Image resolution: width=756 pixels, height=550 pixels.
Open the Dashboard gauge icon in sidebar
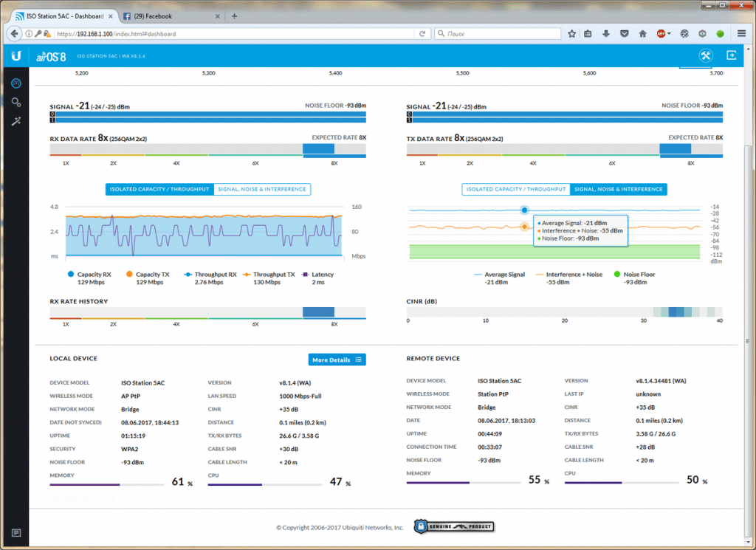point(16,83)
